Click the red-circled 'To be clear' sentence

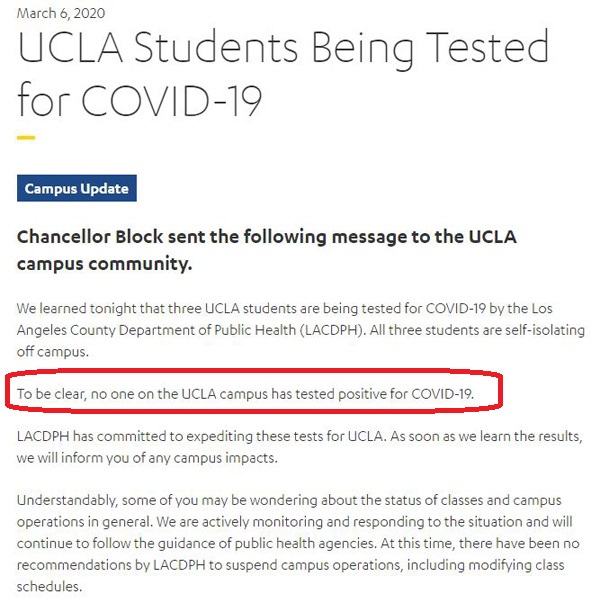[x=245, y=394]
